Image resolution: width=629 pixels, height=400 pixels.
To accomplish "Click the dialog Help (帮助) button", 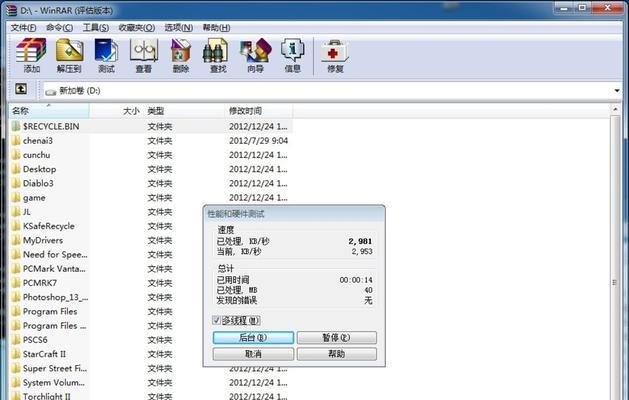I will point(337,354).
